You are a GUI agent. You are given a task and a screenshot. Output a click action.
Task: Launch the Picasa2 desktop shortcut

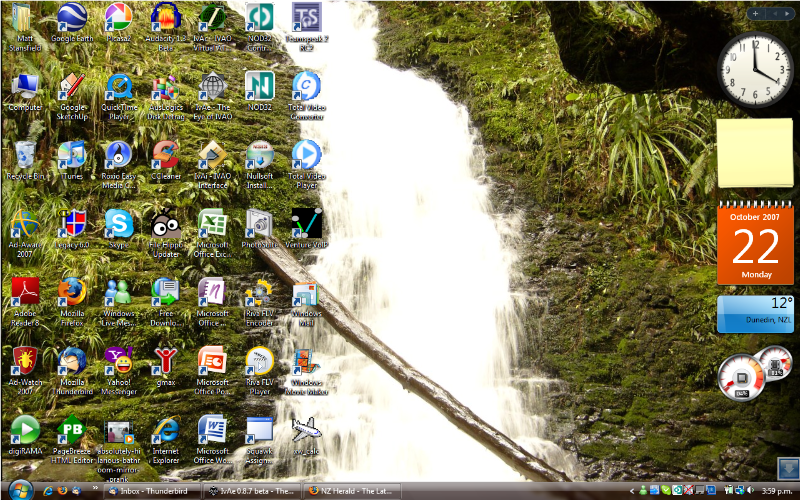pyautogui.click(x=118, y=18)
